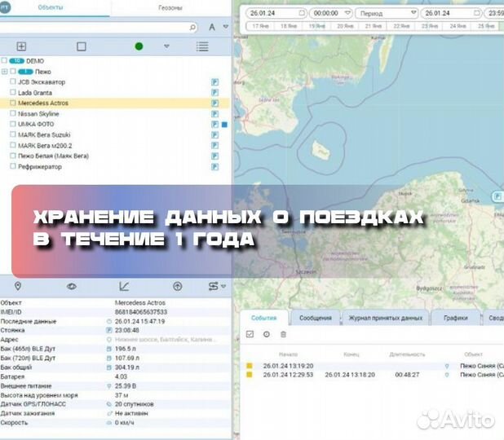Click the chart graph icon
Screen dimensions: 504x440
(124, 286)
